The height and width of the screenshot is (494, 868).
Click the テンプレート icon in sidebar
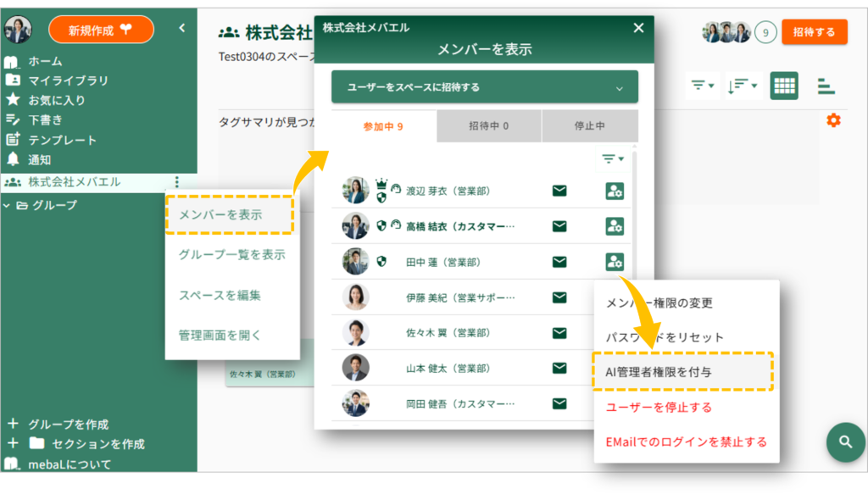pyautogui.click(x=13, y=140)
